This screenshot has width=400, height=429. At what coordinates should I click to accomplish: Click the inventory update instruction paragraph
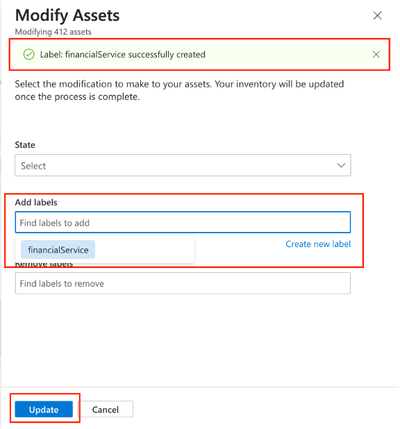coord(179,90)
